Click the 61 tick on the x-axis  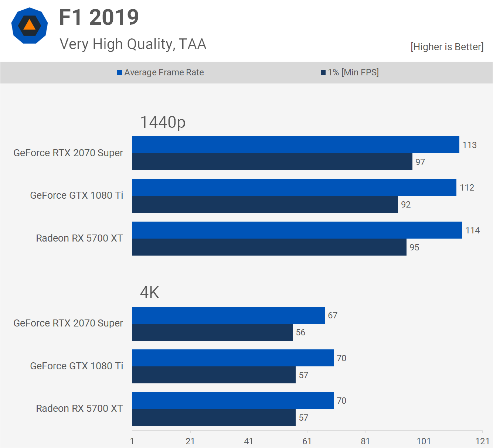pos(307,441)
